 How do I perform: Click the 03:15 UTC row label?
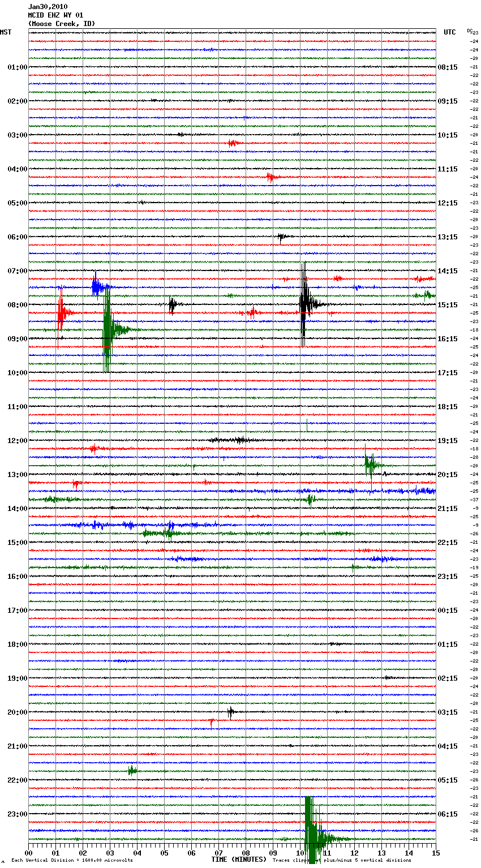tap(448, 712)
